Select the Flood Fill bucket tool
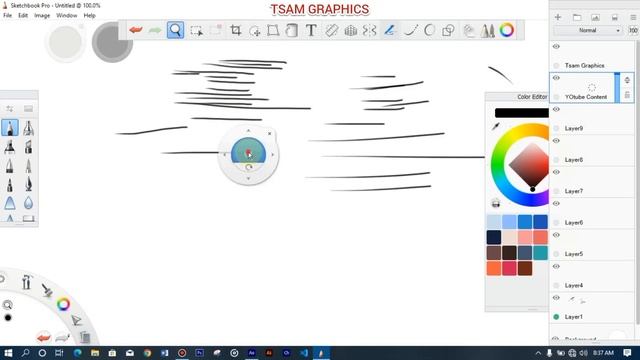The width and height of the screenshot is (640, 360). pyautogui.click(x=292, y=30)
